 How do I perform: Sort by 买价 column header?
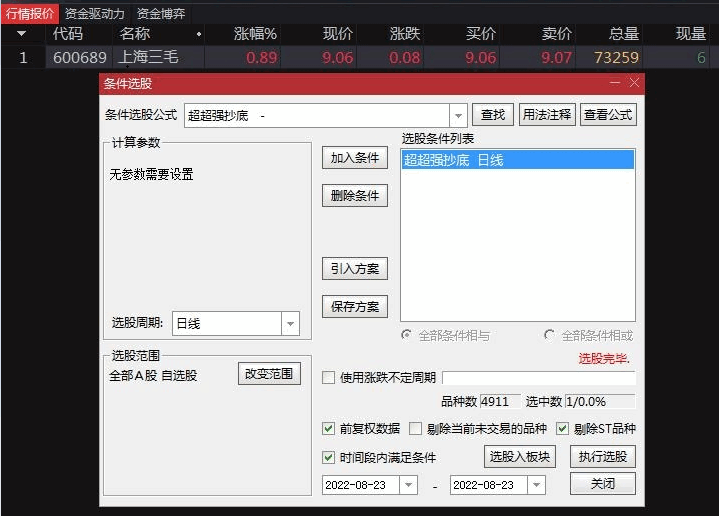pyautogui.click(x=481, y=33)
